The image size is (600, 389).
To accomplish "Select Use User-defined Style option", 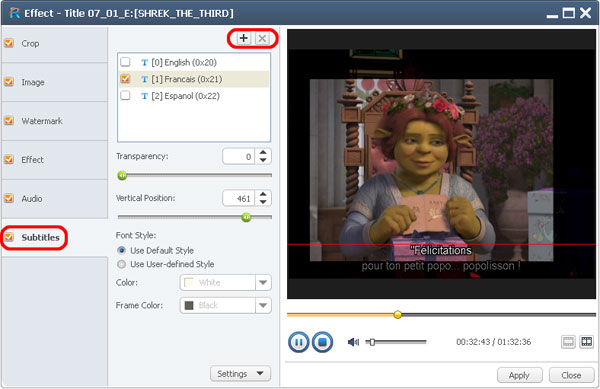I will pos(122,264).
